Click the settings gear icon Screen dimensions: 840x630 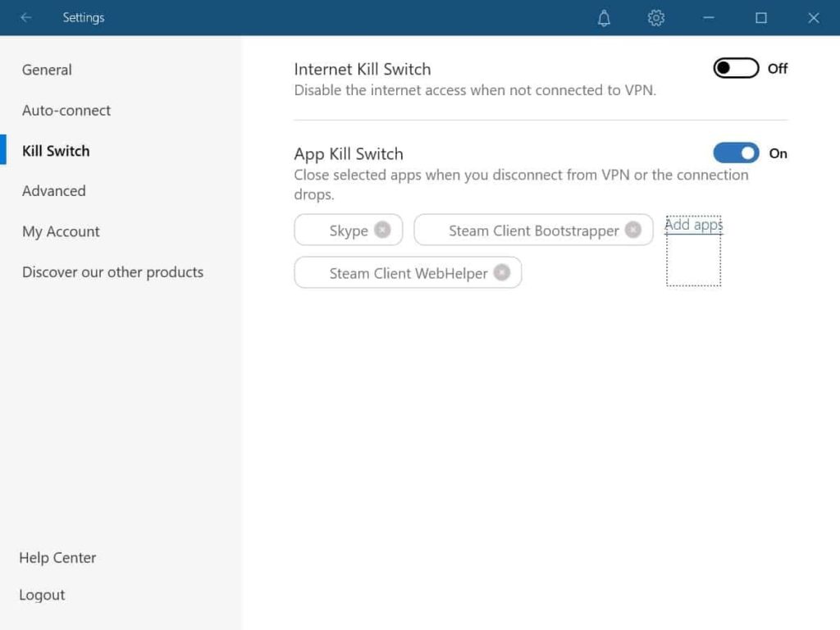point(655,18)
